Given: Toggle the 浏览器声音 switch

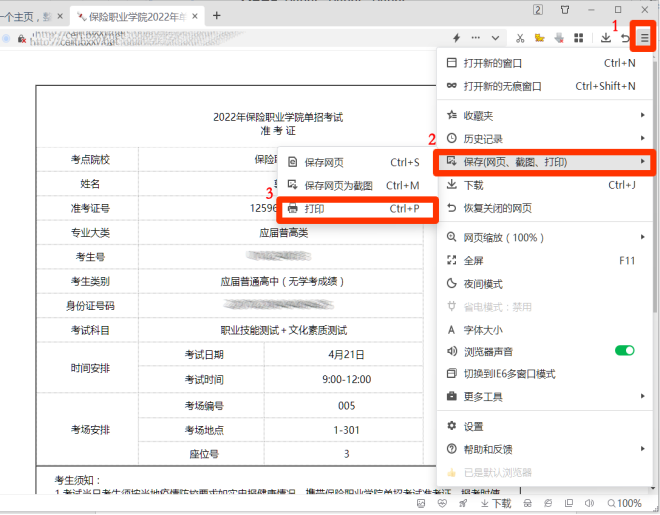Looking at the screenshot, I should tap(625, 350).
